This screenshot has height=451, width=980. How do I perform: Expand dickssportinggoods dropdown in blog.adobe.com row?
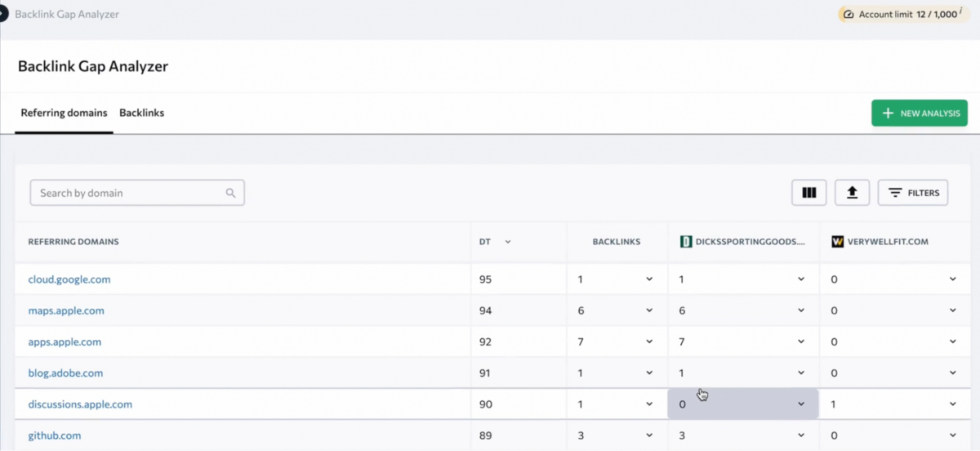[x=801, y=373]
